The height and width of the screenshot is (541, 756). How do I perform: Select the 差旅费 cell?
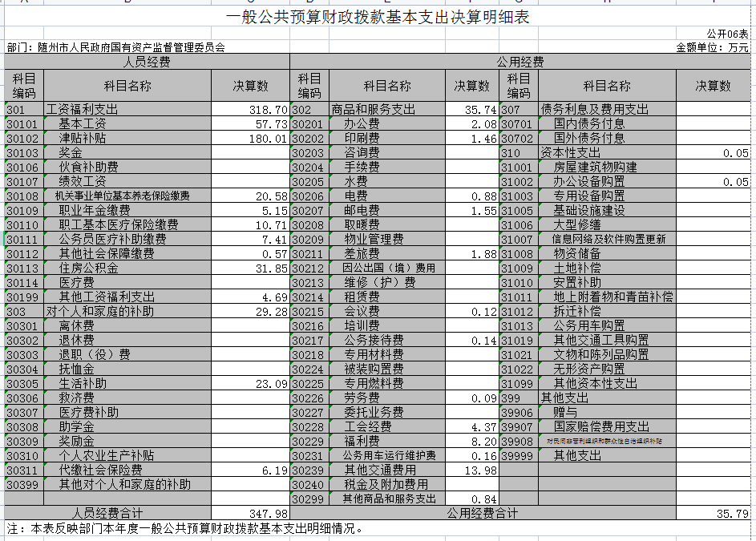click(387, 253)
